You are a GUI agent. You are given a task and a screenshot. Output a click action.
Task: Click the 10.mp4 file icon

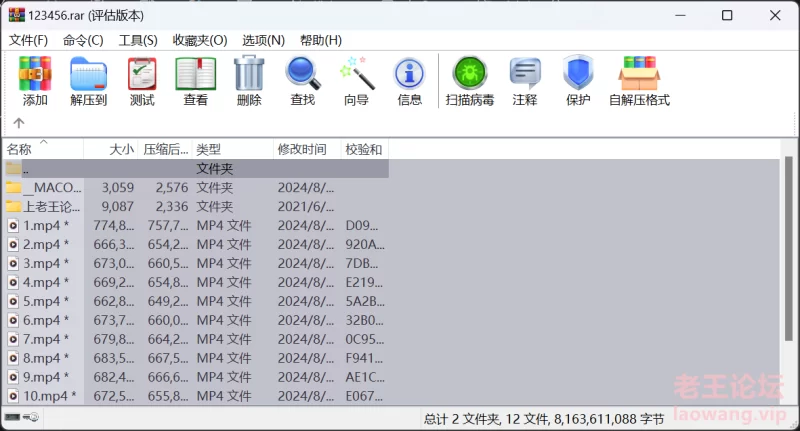[14, 396]
